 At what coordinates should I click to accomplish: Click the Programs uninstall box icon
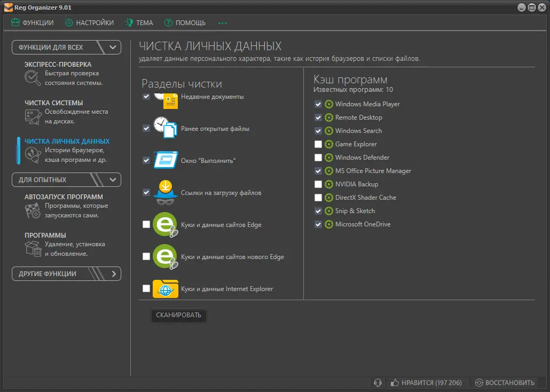point(33,248)
